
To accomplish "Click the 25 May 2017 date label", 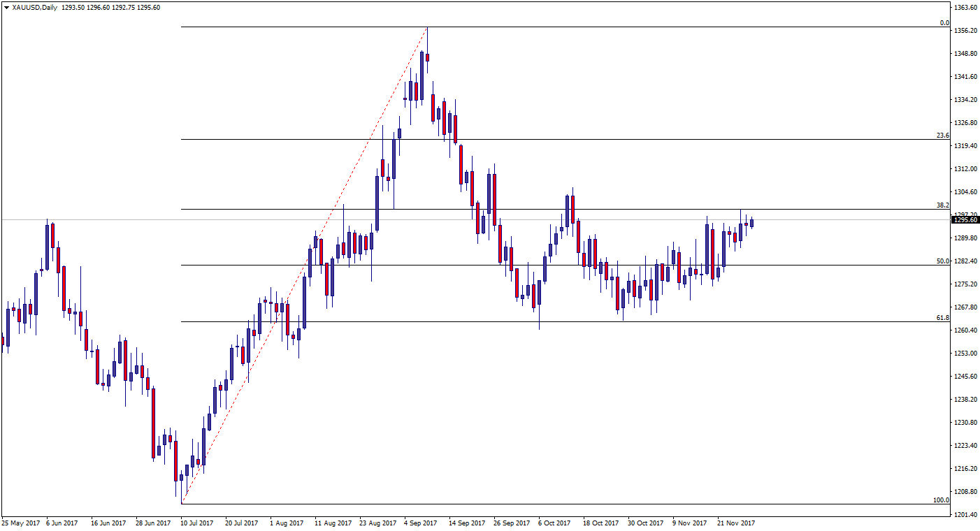I will click(x=20, y=523).
